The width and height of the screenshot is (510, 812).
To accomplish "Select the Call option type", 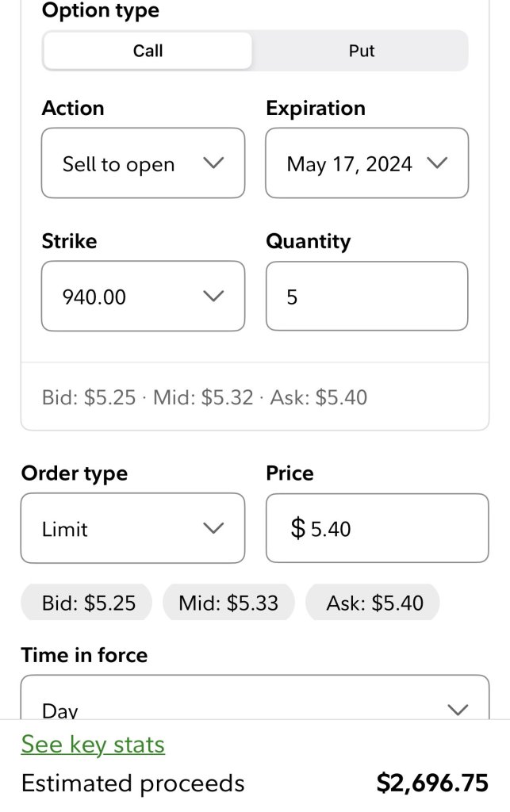I will 148,51.
